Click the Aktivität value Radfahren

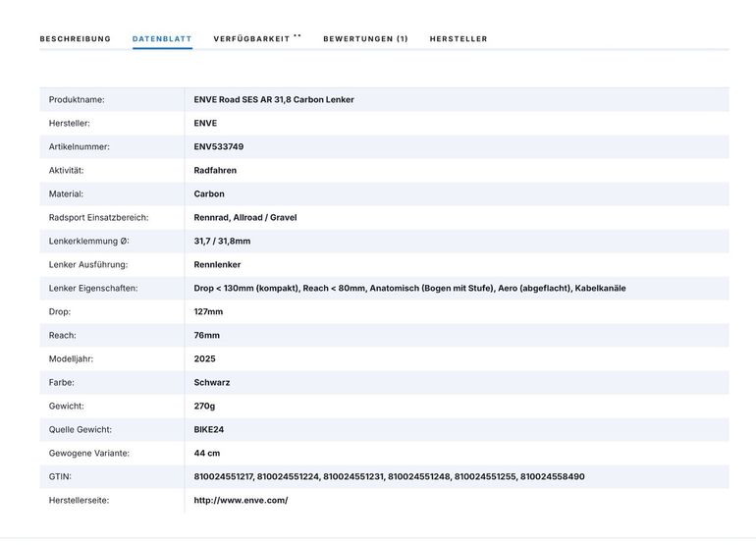click(215, 170)
